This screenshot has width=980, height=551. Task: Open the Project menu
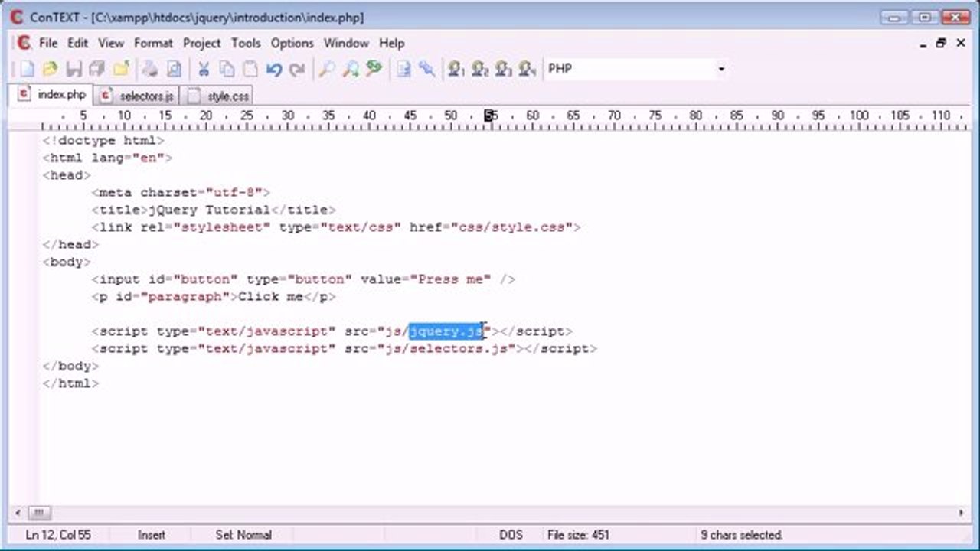click(202, 43)
